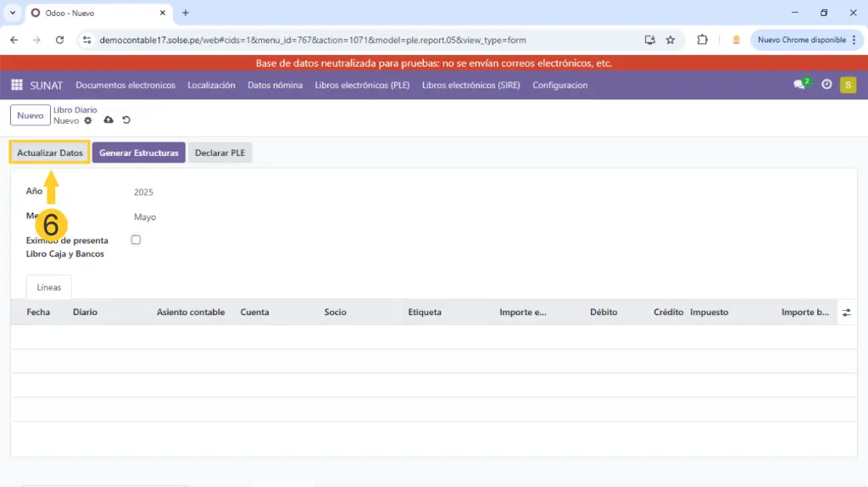Image resolution: width=868 pixels, height=487 pixels.
Task: Click the Actualizar Datos button
Action: click(x=50, y=152)
